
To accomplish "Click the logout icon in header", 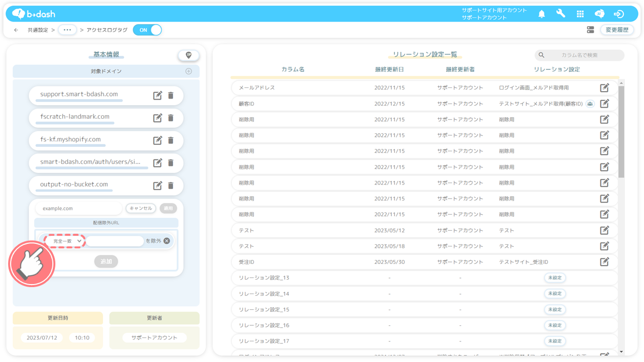I will [x=619, y=14].
